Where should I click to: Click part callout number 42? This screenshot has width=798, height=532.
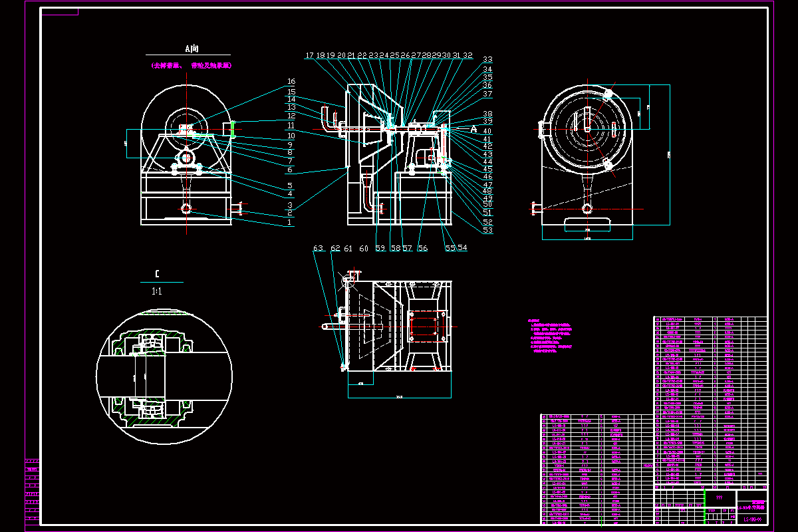[487, 146]
